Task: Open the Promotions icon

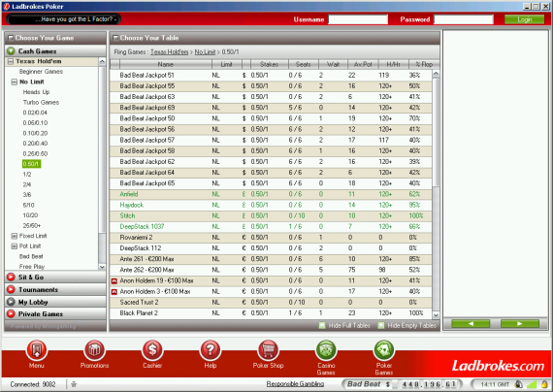Action: [x=94, y=350]
